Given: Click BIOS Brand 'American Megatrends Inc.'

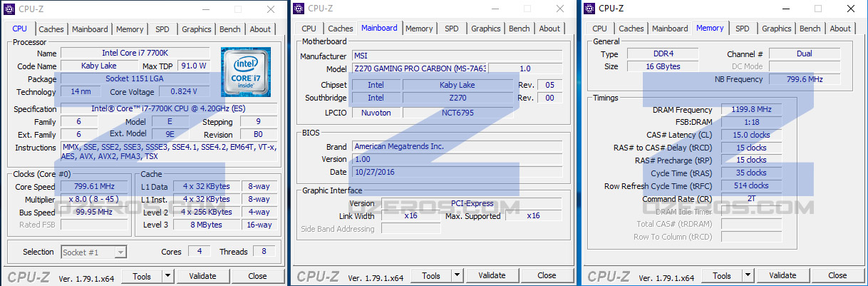Looking at the screenshot, I should (457, 146).
